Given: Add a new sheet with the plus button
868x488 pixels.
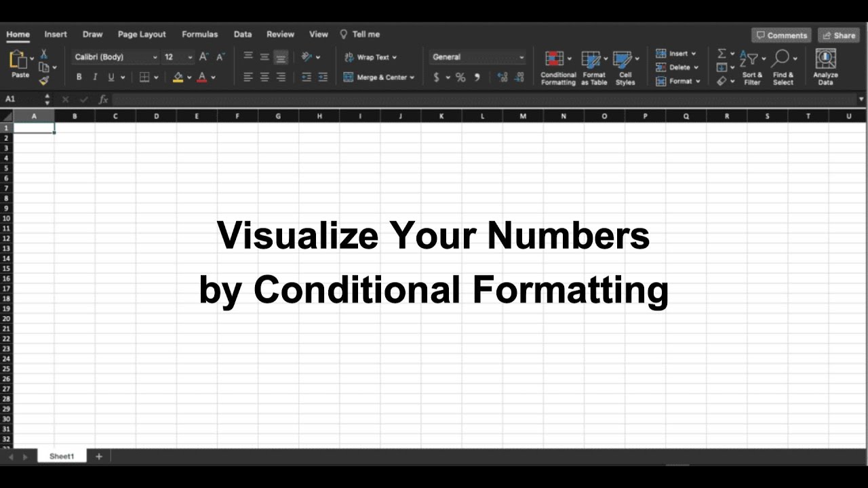Looking at the screenshot, I should click(99, 457).
